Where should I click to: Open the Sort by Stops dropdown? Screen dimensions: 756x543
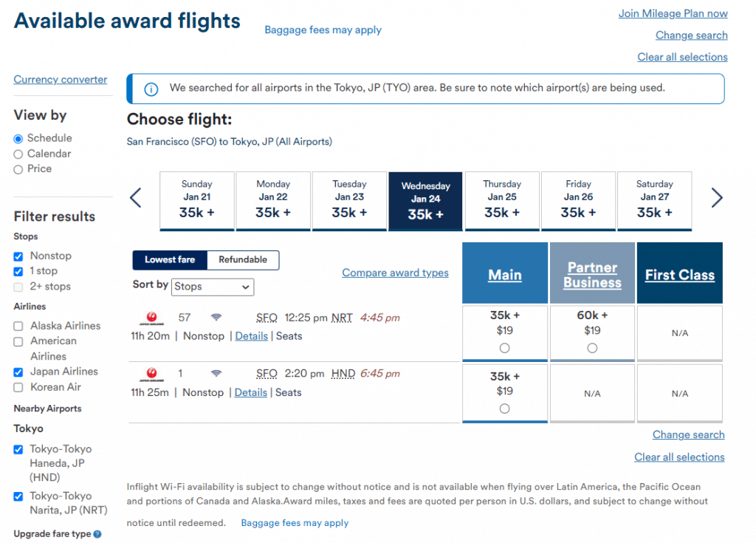coord(213,287)
